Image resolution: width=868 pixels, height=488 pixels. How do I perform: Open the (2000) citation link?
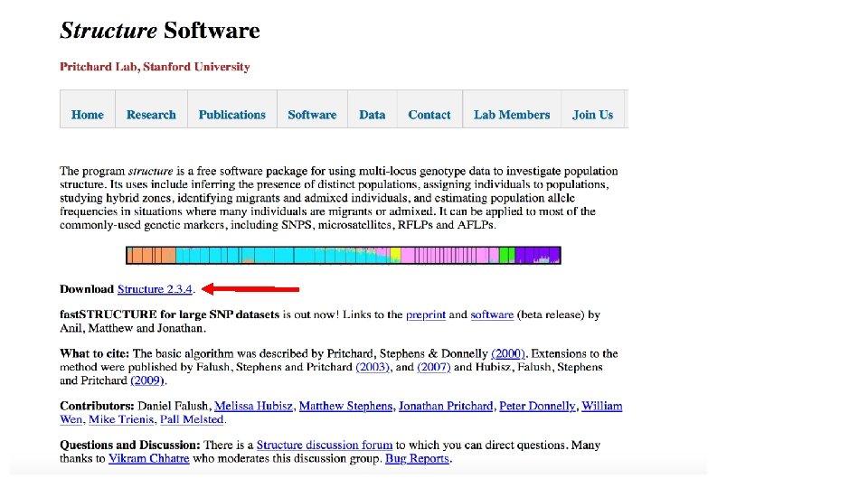(x=508, y=353)
